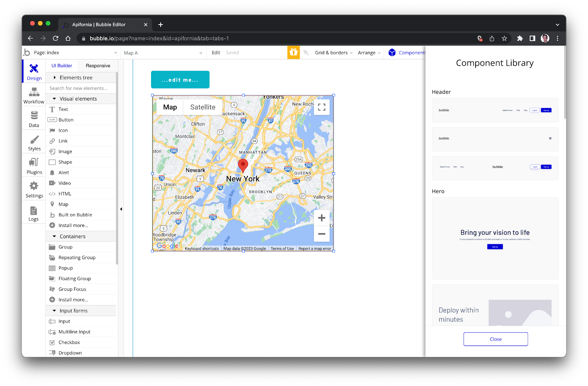The width and height of the screenshot is (588, 386).
Task: Open the Logs section
Action: (34, 213)
